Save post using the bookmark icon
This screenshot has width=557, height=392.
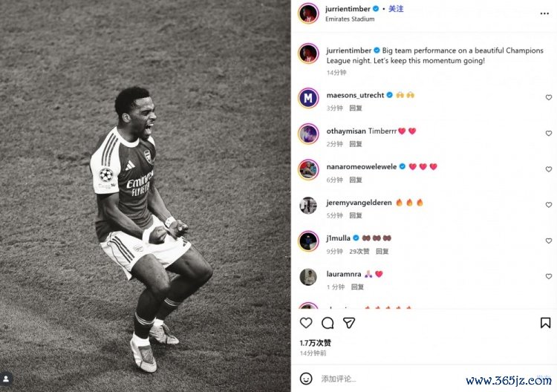pyautogui.click(x=545, y=323)
